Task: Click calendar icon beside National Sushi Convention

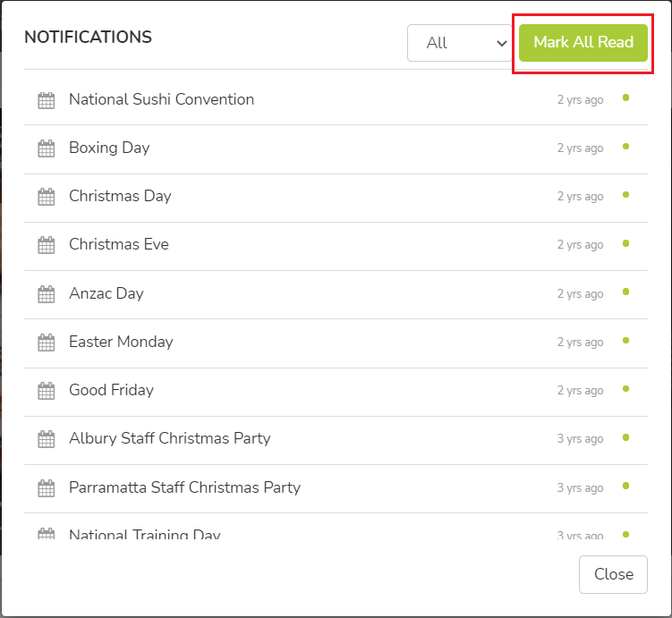Action: click(47, 100)
